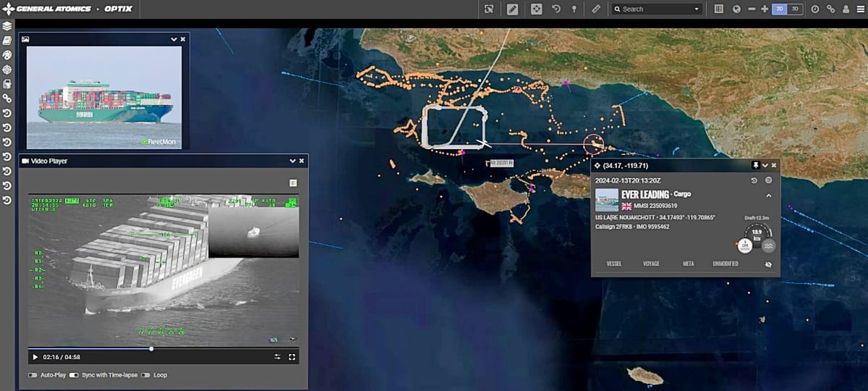Viewport: 868px width, 391px height.
Task: Zoom out with the minus icon
Action: [x=752, y=9]
